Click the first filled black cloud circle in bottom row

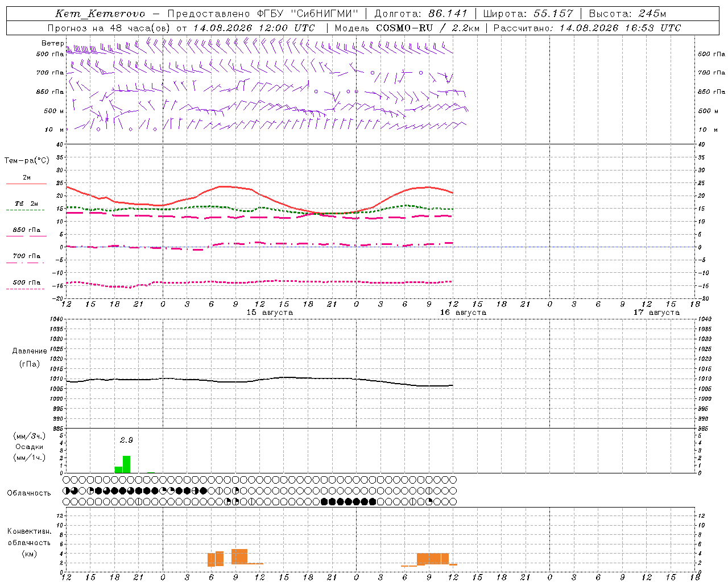pos(325,502)
